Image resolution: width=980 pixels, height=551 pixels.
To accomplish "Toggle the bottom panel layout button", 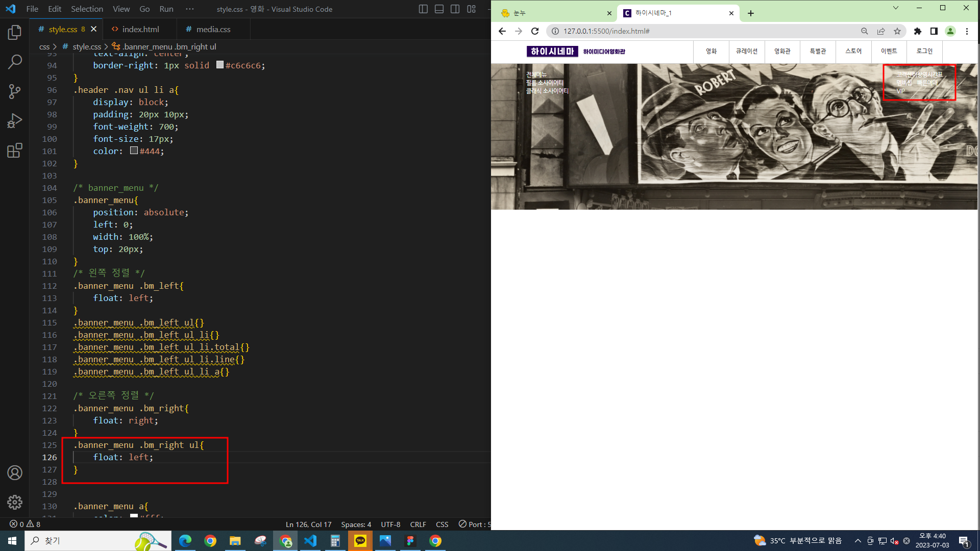I will click(439, 9).
